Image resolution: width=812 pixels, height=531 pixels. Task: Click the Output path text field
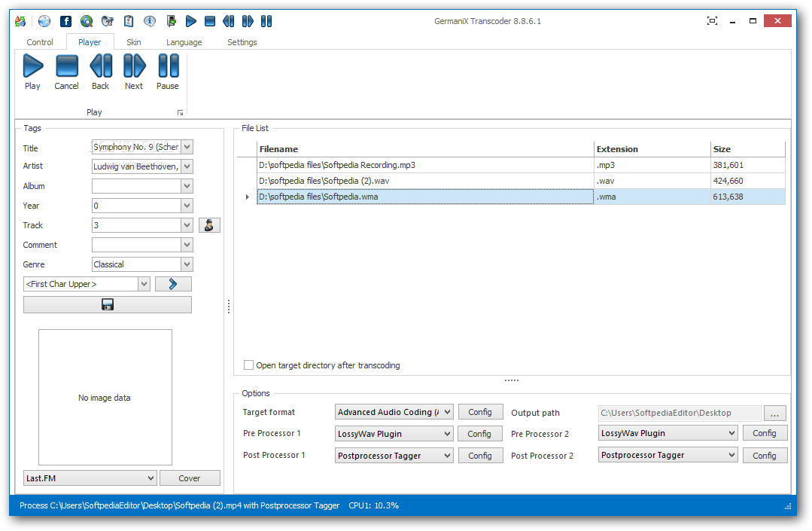680,413
